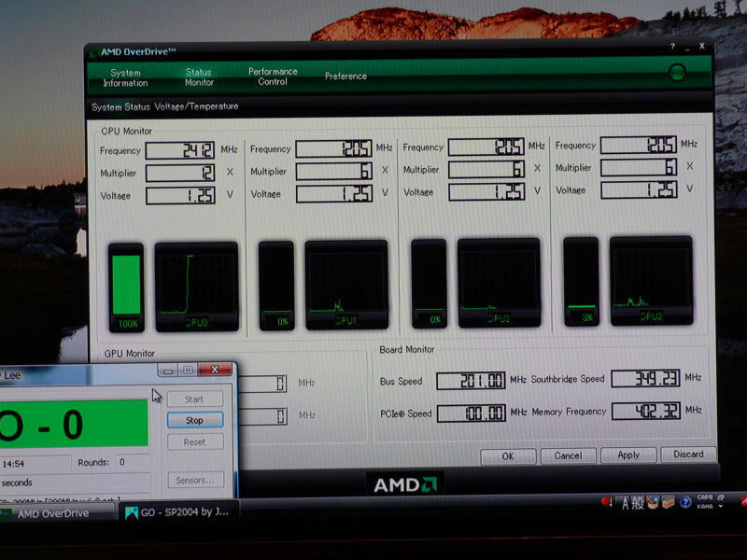Apply the settings with the Apply button
Viewport: 747px width, 560px height.
628,455
